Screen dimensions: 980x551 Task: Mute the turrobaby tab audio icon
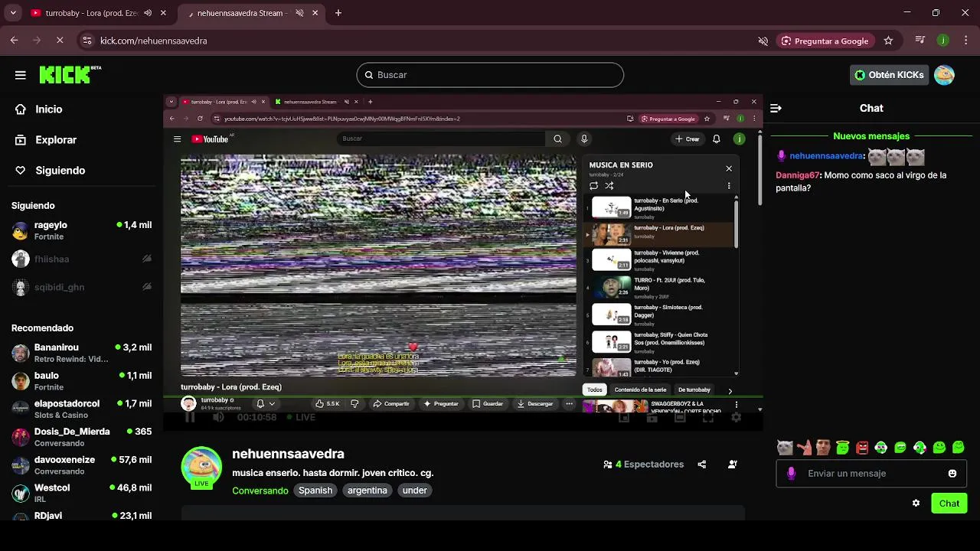click(x=148, y=13)
